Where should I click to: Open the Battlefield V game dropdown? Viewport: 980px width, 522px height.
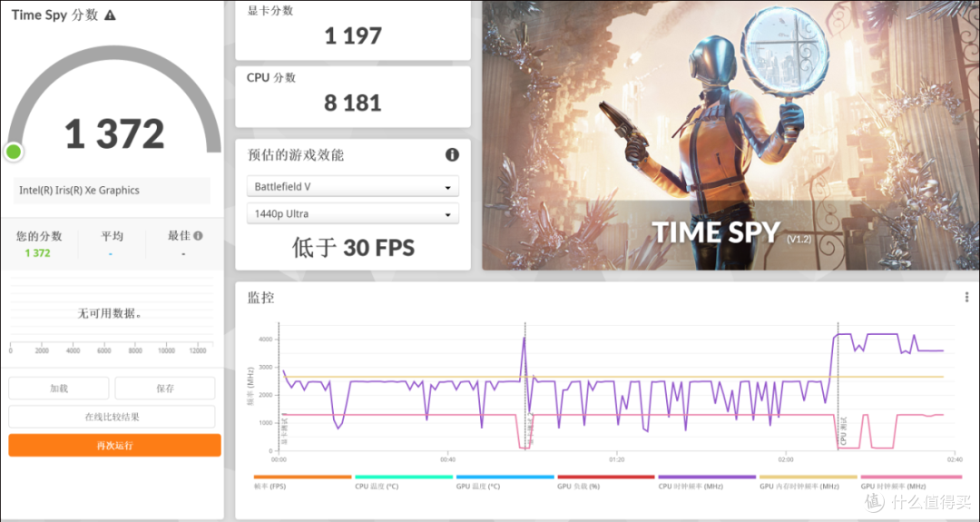352,186
